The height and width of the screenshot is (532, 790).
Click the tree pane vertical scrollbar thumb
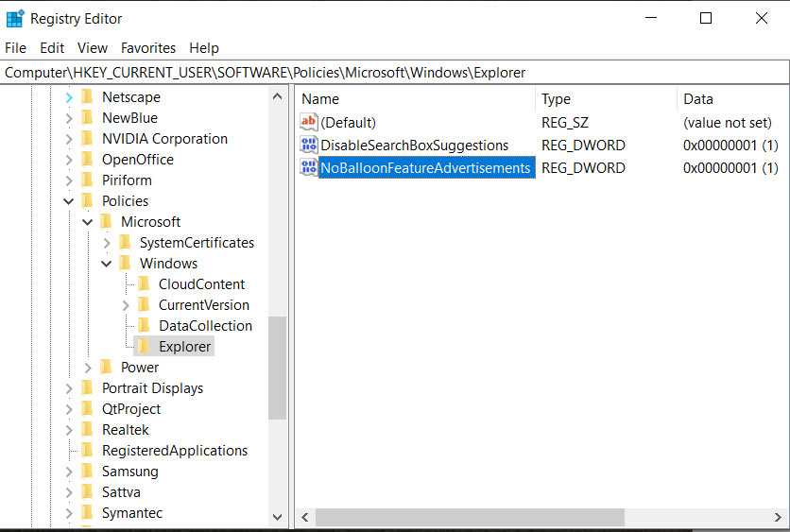tap(277, 368)
